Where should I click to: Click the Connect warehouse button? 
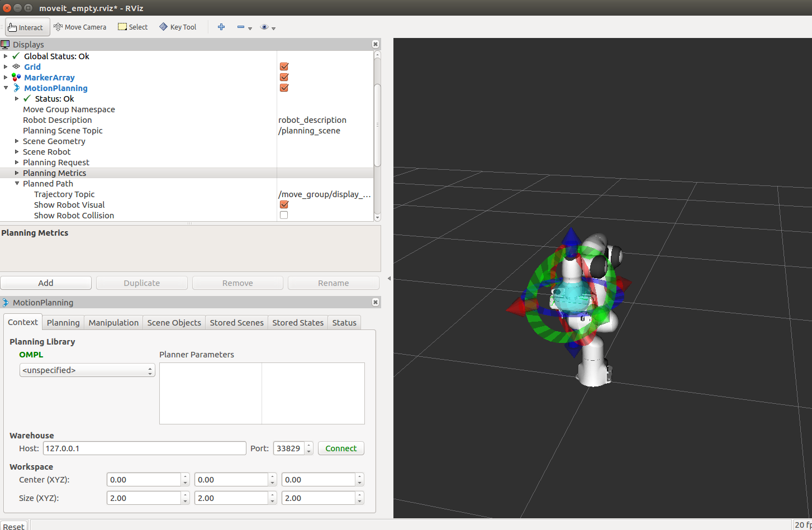(x=341, y=448)
